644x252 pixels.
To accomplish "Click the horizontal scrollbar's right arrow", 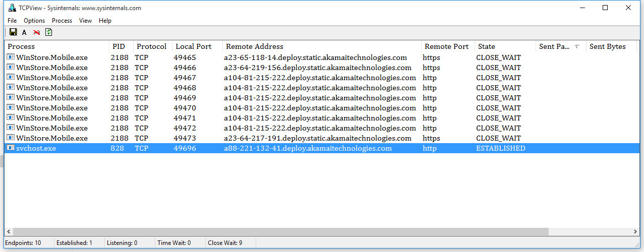I will click(635, 232).
